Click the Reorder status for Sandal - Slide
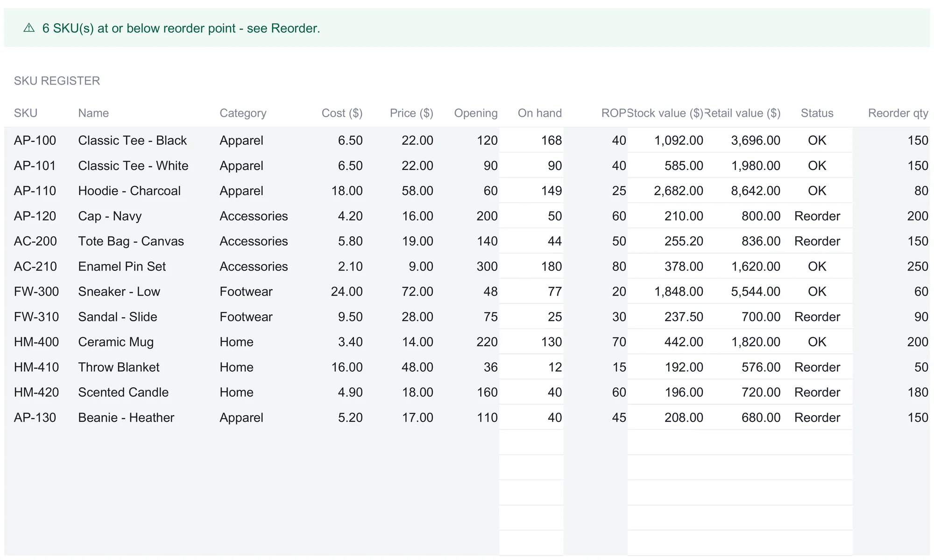Viewport: 934px width, 560px height. (x=817, y=317)
